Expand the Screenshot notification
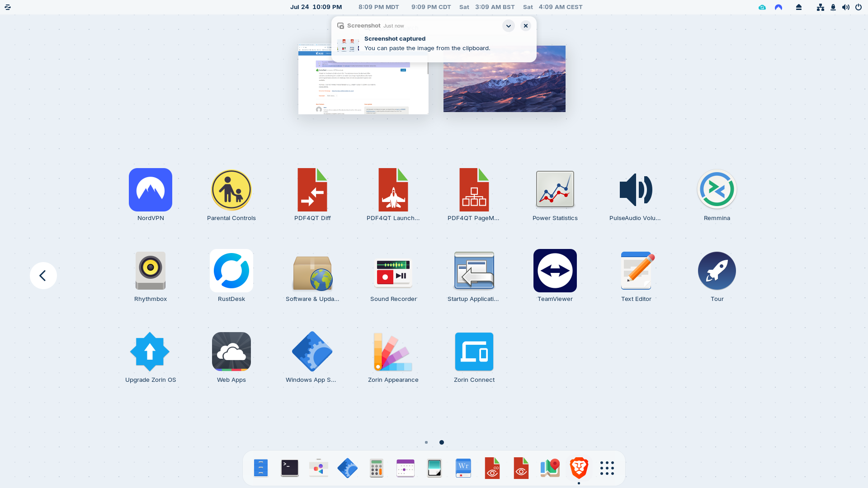 tap(509, 26)
